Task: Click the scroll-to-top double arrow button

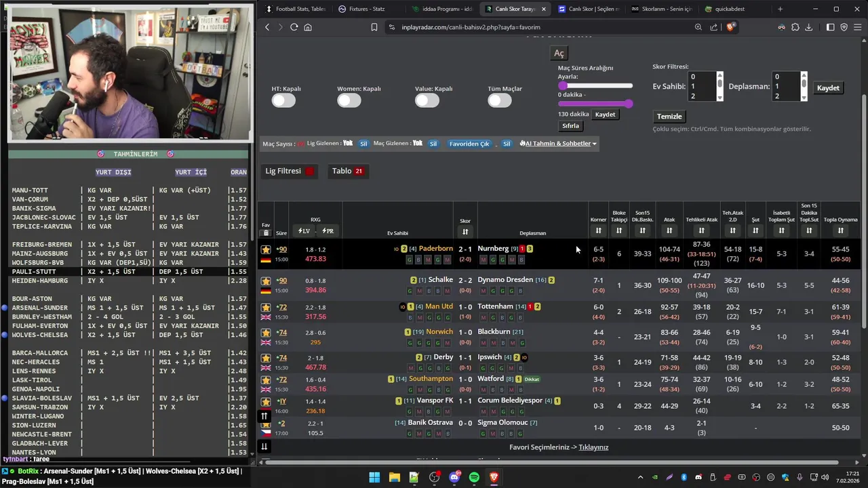Action: [264, 416]
